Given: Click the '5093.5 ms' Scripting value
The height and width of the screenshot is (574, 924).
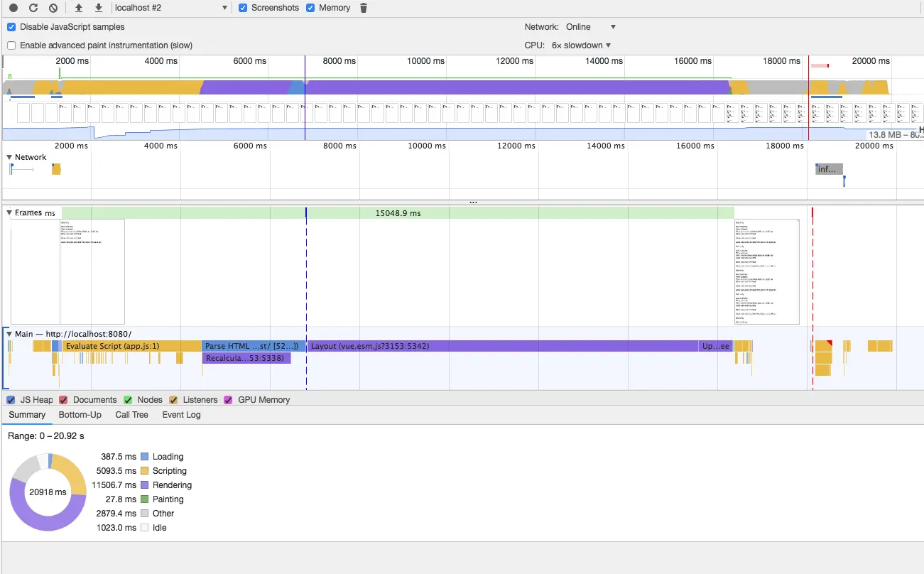Looking at the screenshot, I should click(x=116, y=471).
